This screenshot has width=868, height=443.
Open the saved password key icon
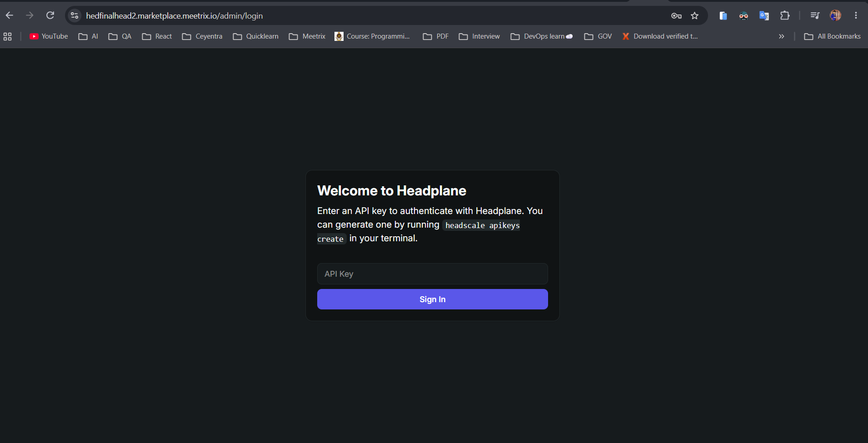[676, 16]
